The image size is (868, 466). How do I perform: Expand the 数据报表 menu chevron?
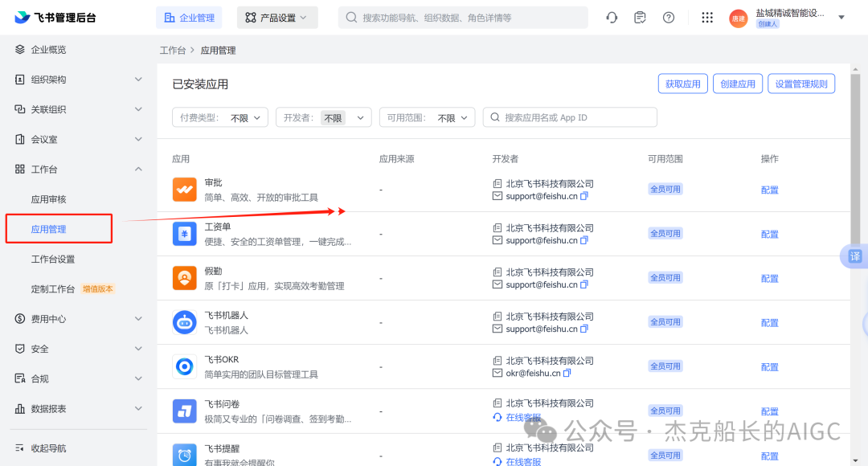pyautogui.click(x=138, y=408)
